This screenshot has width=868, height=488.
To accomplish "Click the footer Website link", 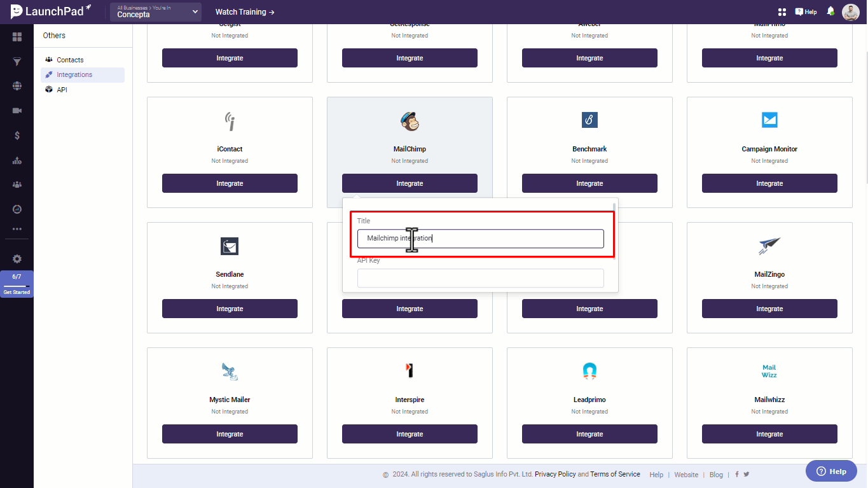I will point(686,475).
